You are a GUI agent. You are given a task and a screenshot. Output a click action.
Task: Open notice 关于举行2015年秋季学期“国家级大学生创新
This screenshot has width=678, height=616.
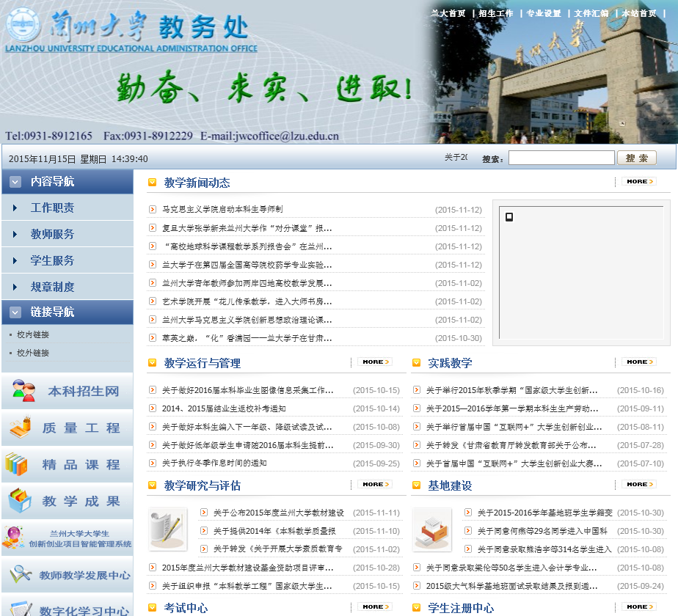click(x=512, y=390)
